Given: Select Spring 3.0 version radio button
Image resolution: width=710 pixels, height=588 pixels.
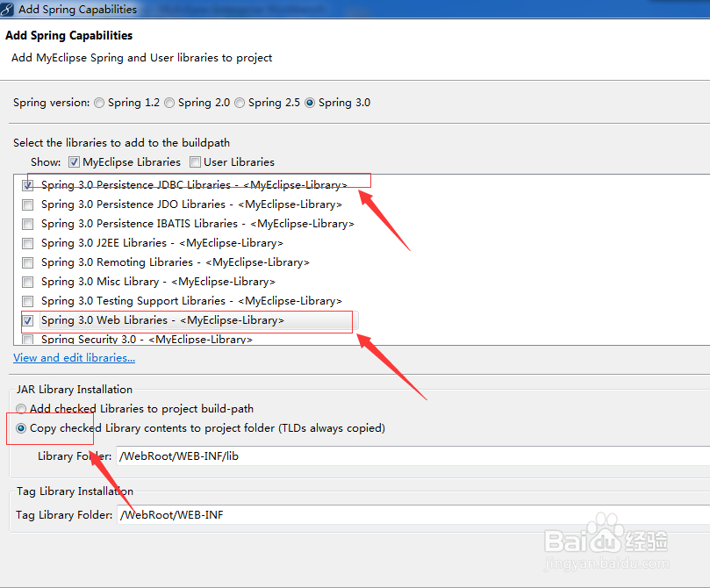Looking at the screenshot, I should (x=310, y=103).
